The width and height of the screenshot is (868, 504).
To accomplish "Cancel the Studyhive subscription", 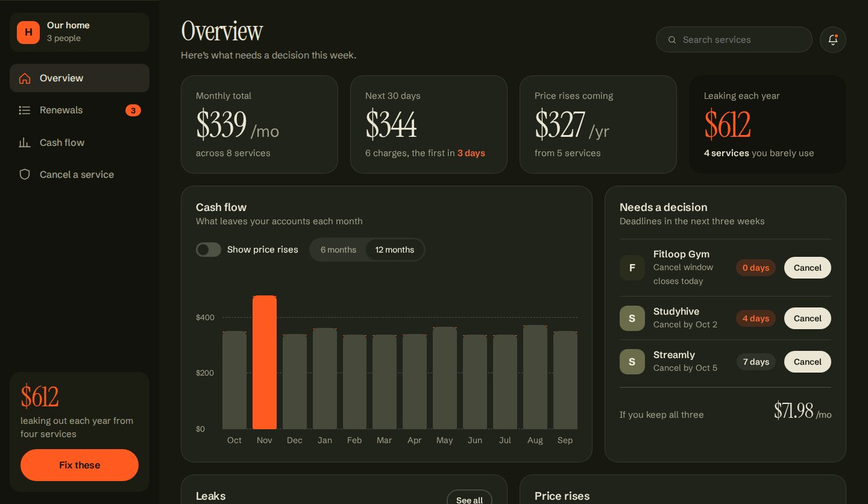I will [x=808, y=318].
